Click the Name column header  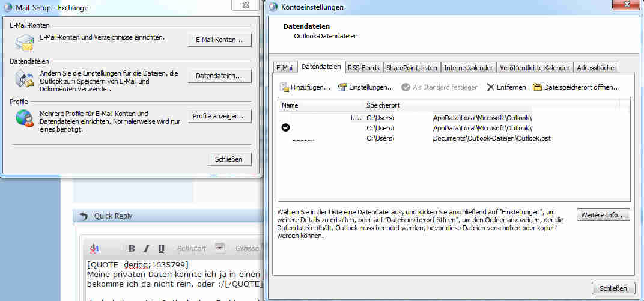pyautogui.click(x=290, y=106)
